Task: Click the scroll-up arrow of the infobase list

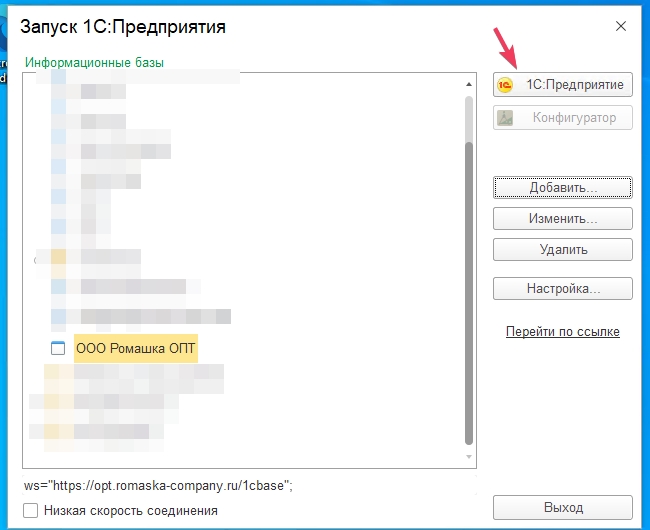Action: pos(469,77)
